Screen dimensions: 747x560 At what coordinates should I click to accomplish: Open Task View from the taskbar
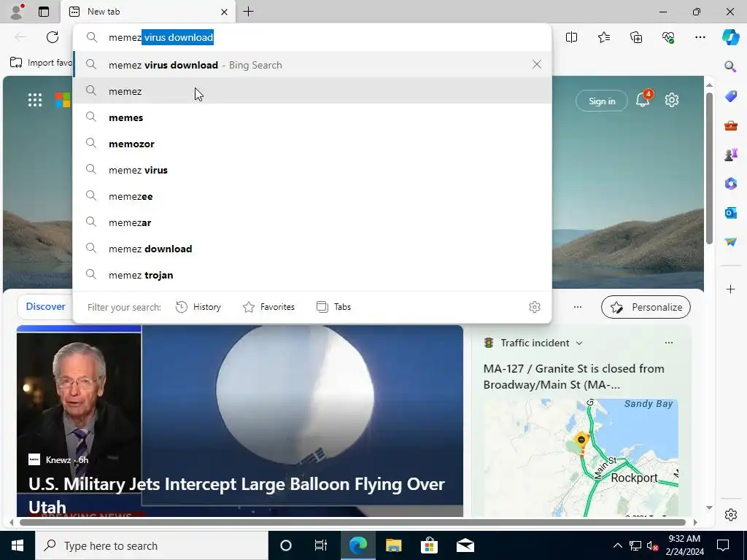point(321,545)
